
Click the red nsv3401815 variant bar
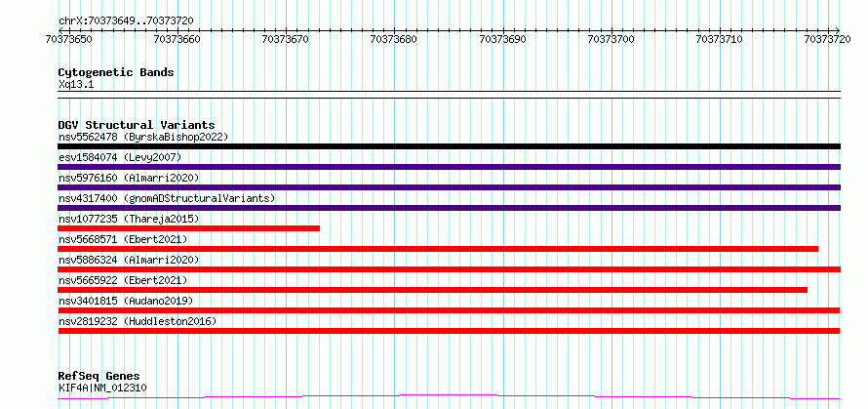point(449,310)
